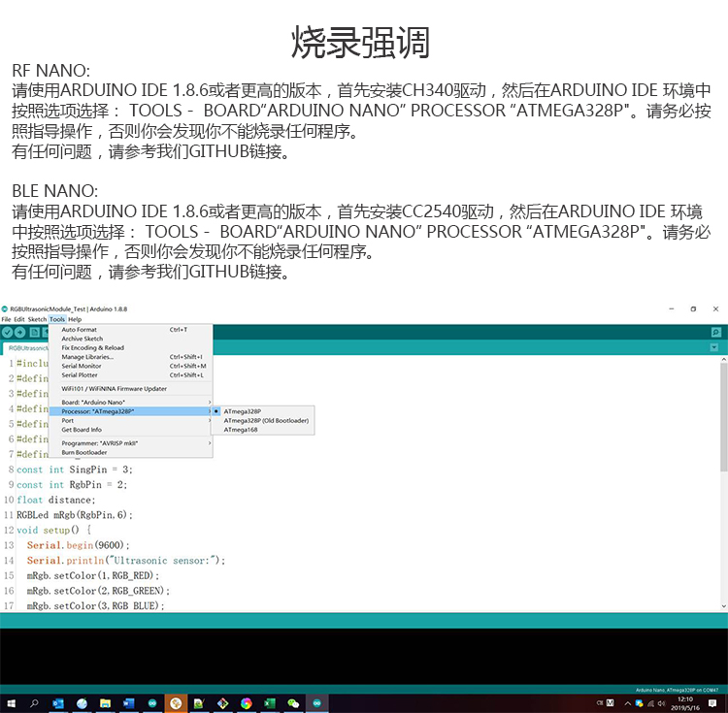Click the Verify (checkmark) toolbar icon
The image size is (728, 713).
click(x=8, y=333)
